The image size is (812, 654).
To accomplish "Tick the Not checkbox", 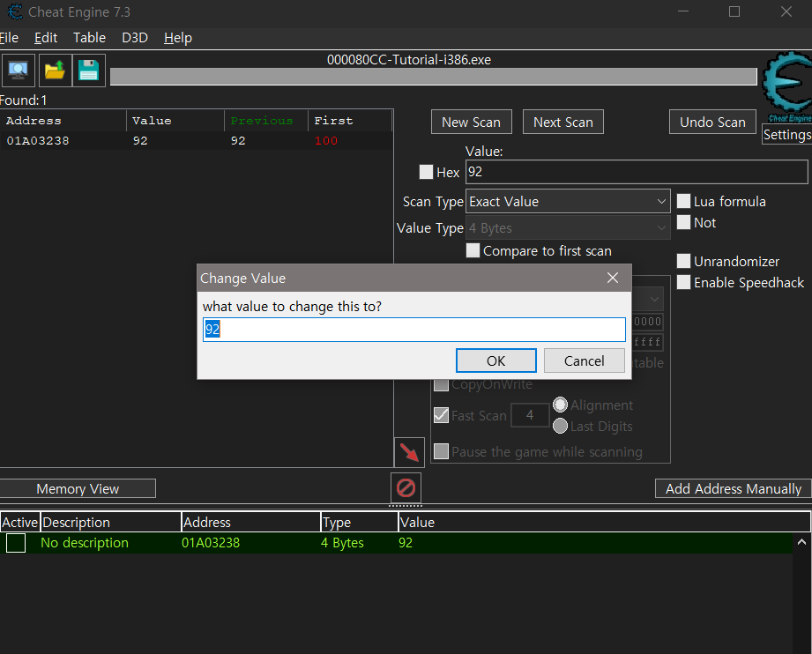I will pyautogui.click(x=683, y=222).
